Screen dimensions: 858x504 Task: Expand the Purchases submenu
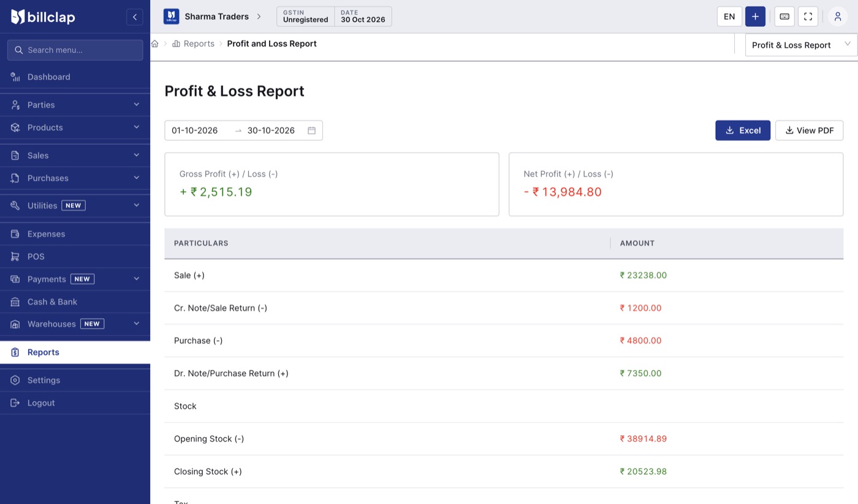[75, 178]
